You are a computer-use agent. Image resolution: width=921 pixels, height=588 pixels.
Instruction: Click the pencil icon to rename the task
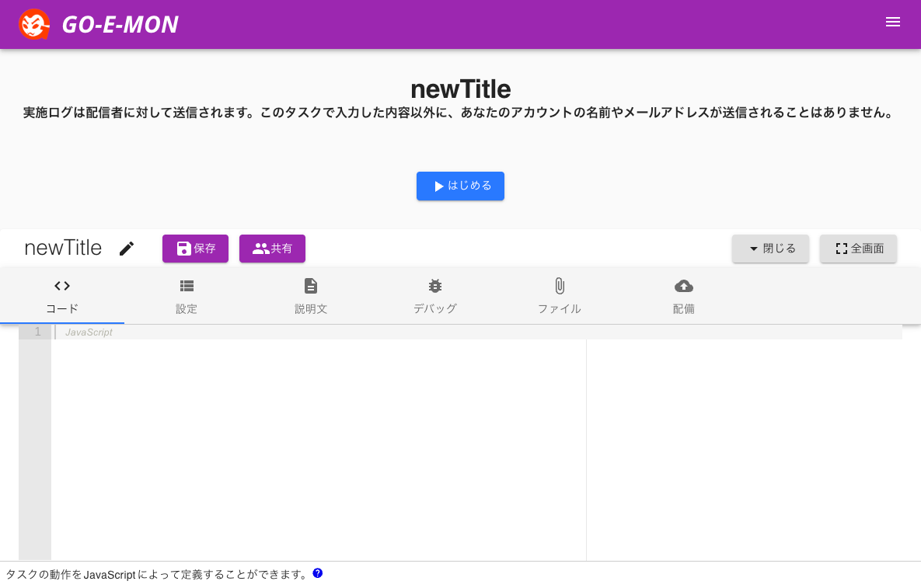pyautogui.click(x=127, y=248)
